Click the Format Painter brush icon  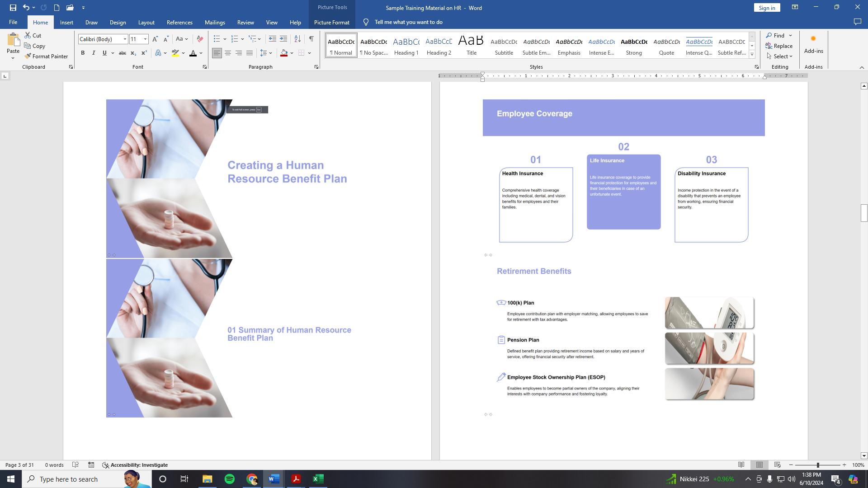[28, 56]
